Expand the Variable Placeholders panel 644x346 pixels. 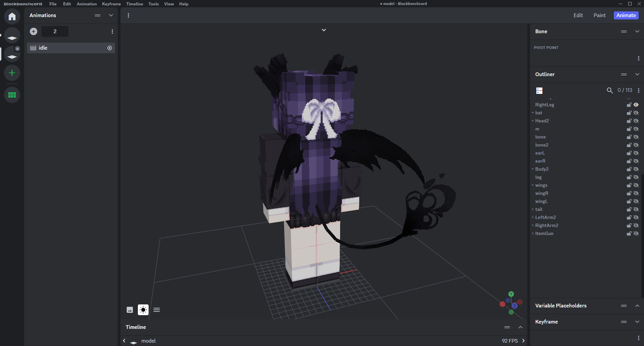click(x=637, y=306)
